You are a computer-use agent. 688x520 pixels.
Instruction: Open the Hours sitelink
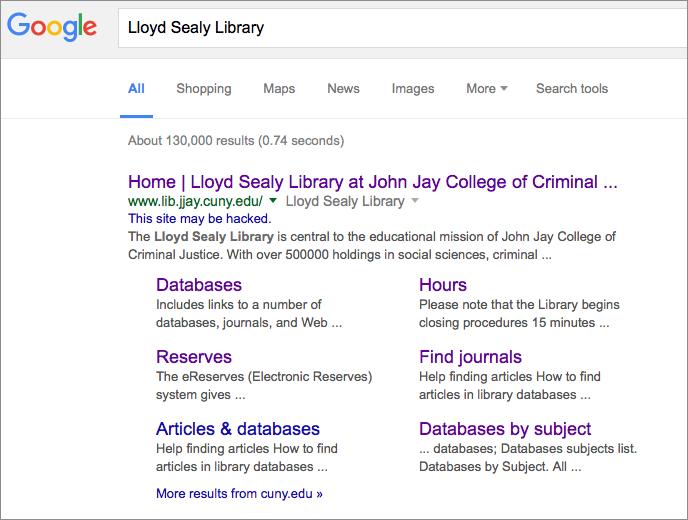(443, 285)
